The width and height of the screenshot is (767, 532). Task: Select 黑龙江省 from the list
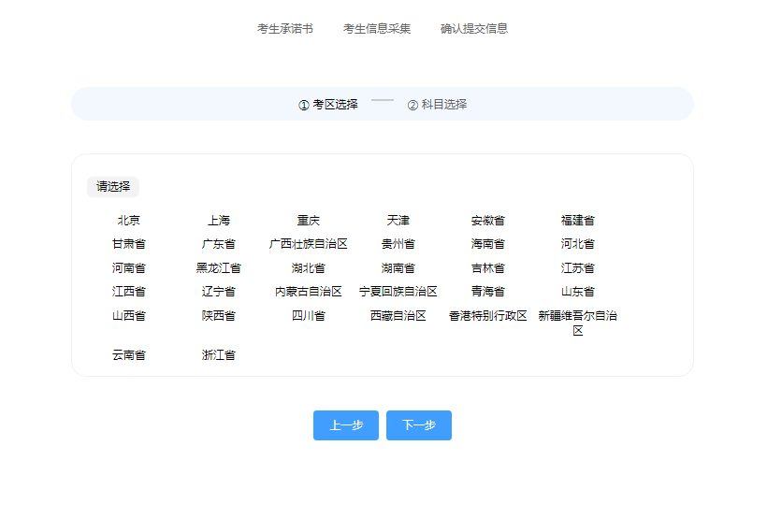coord(219,268)
